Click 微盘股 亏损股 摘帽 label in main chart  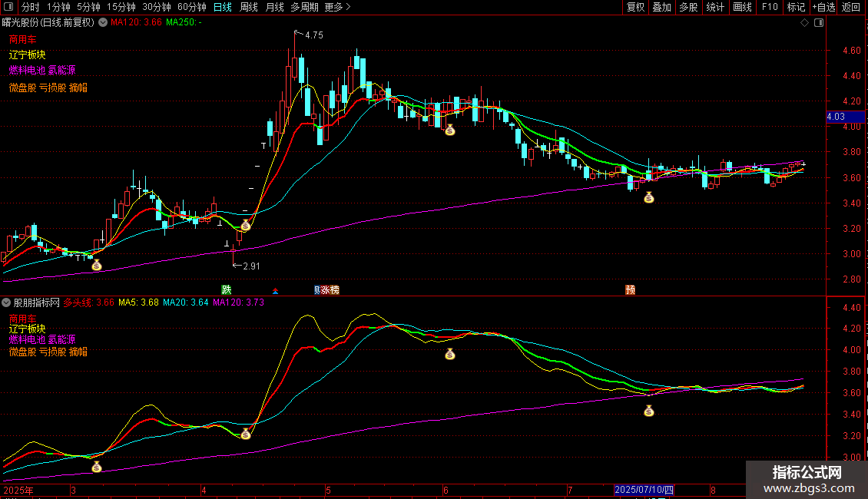click(48, 88)
